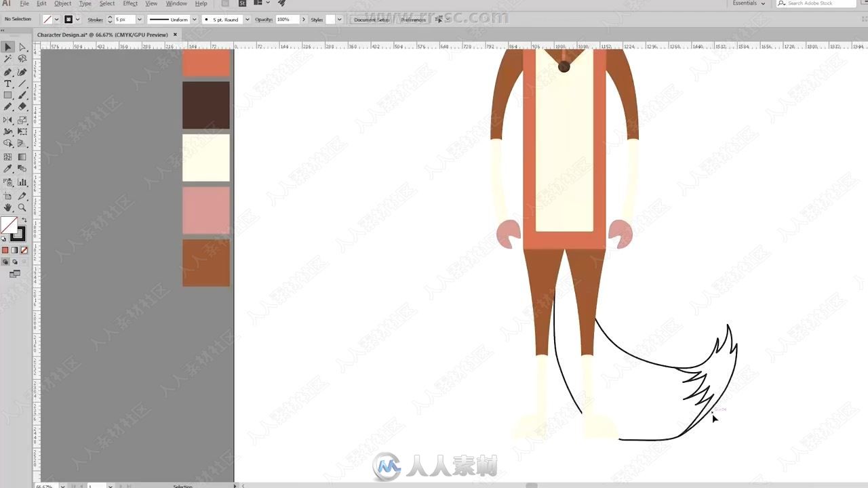Open the Select menu
The image size is (868, 488).
[x=107, y=3]
